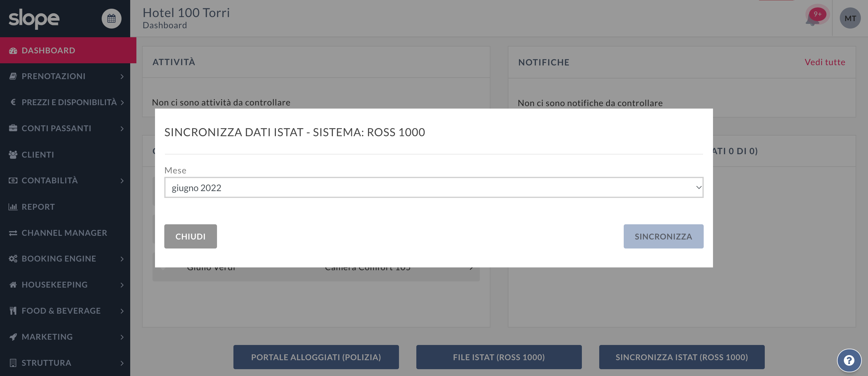Viewport: 868px width, 376px height.
Task: Click the Dashboard gauge icon
Action: [x=13, y=51]
